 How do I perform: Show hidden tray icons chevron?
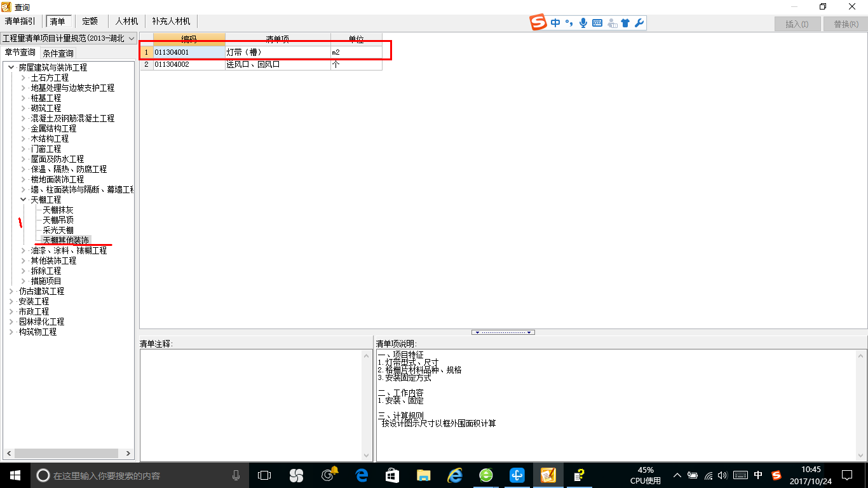click(677, 475)
